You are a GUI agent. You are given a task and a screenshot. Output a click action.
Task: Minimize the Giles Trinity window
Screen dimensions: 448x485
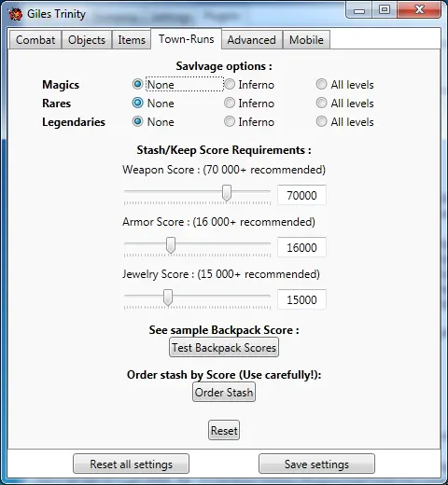(359, 10)
